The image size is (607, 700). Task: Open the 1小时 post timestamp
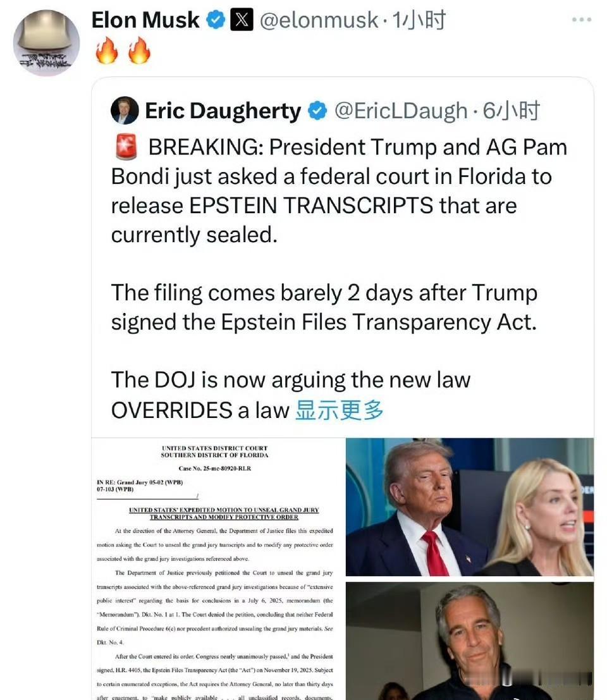coord(419,20)
